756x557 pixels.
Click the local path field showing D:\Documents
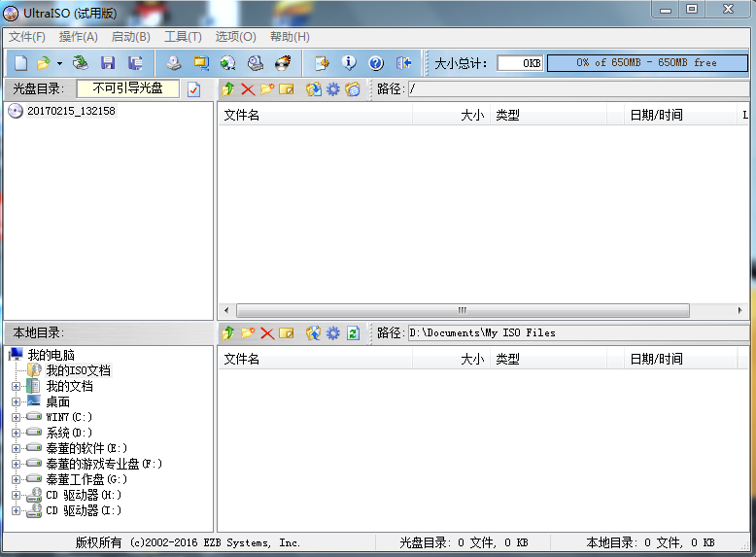point(577,332)
